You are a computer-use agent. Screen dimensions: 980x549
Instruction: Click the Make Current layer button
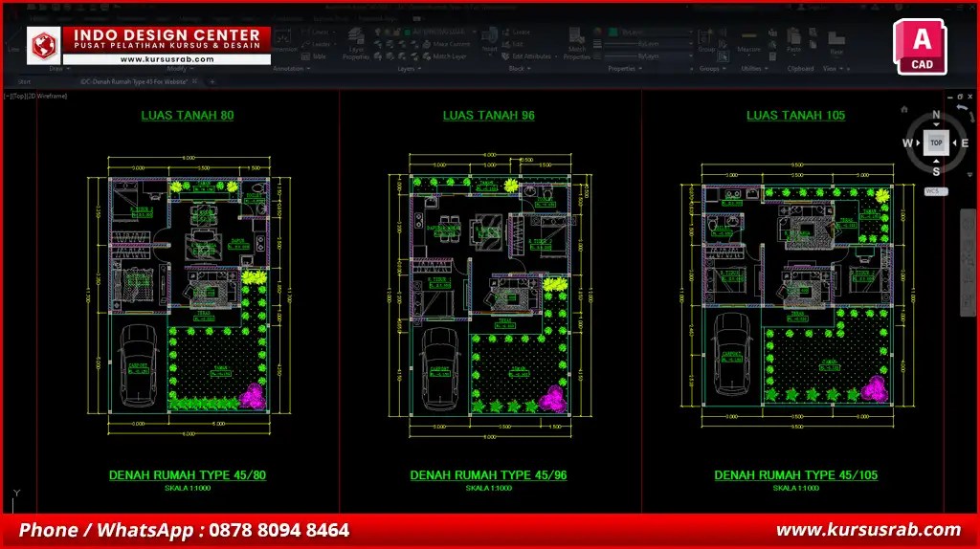(x=446, y=44)
